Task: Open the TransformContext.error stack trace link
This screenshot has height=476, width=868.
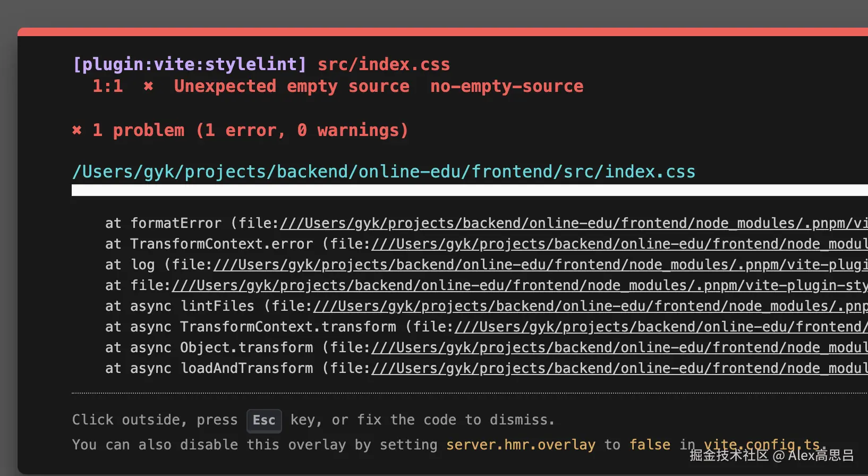Action: point(619,244)
